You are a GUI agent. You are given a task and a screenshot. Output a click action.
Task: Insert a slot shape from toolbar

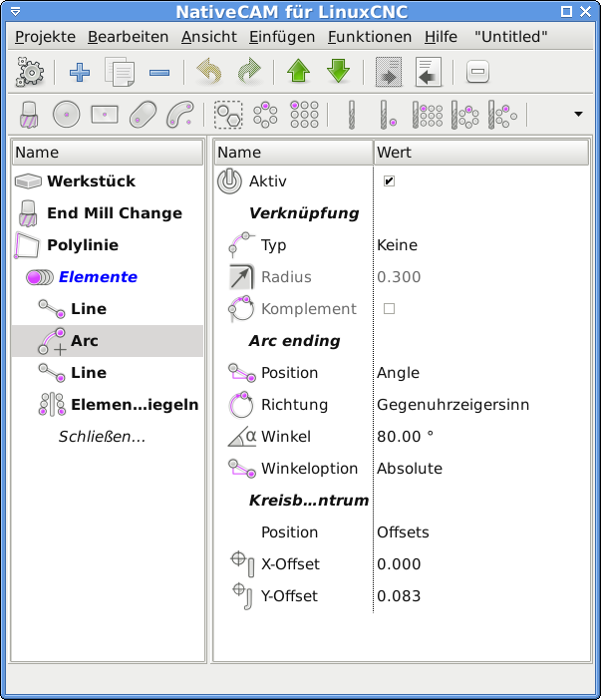pyautogui.click(x=143, y=115)
